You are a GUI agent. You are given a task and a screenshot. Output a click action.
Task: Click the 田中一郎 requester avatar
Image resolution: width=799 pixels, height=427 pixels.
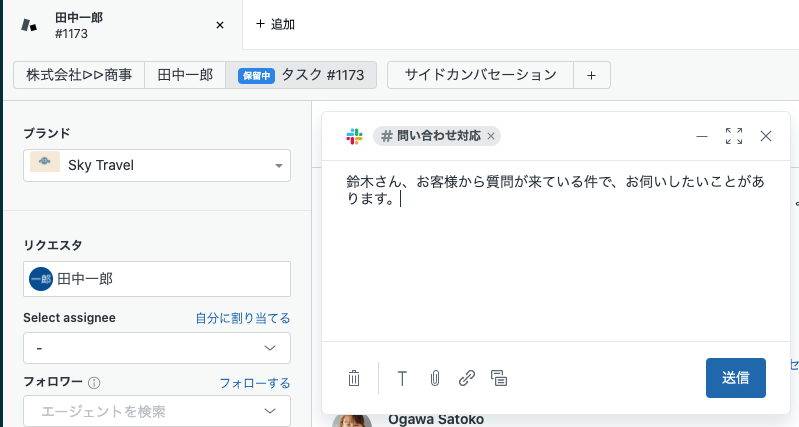point(41,279)
